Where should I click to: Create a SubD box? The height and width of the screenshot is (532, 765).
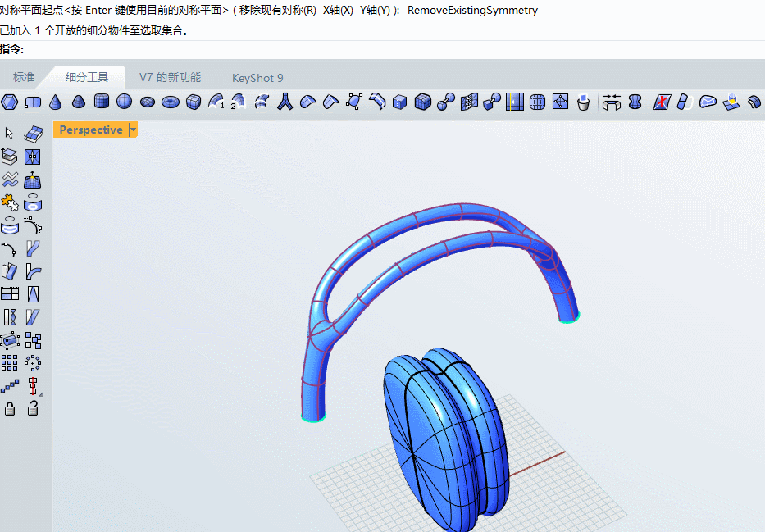coord(194,102)
